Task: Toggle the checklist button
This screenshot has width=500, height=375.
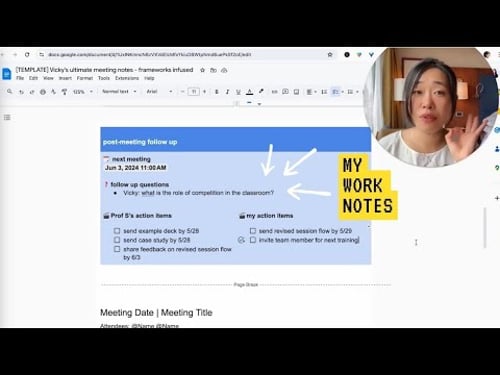Action: coord(335,92)
